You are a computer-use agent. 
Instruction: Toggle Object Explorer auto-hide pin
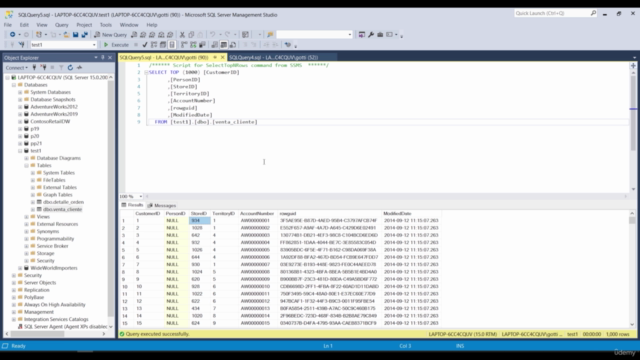point(103,58)
